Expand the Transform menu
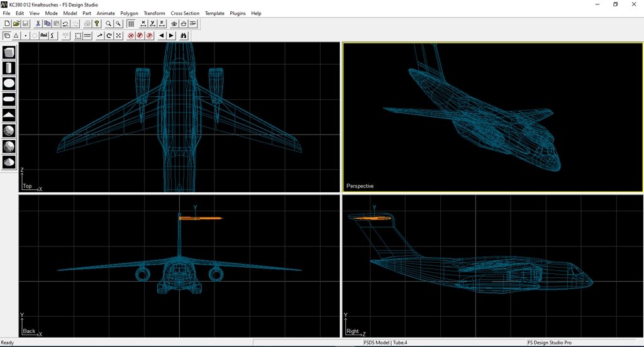 [x=154, y=13]
